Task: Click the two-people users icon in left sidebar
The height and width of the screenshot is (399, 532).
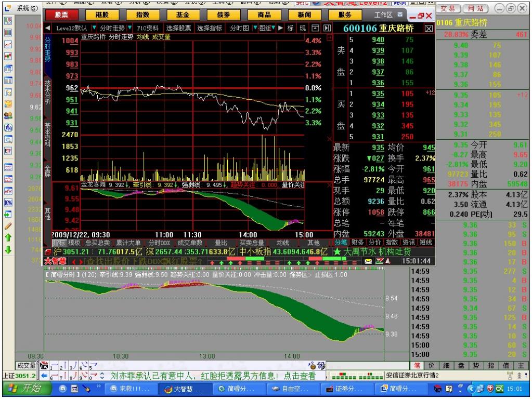Action: click(x=8, y=115)
